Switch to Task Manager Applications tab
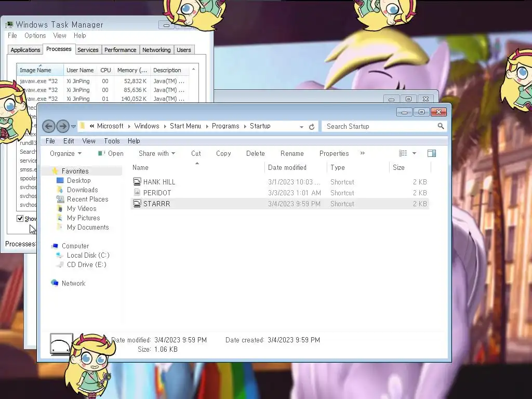The width and height of the screenshot is (532, 399). [x=25, y=50]
